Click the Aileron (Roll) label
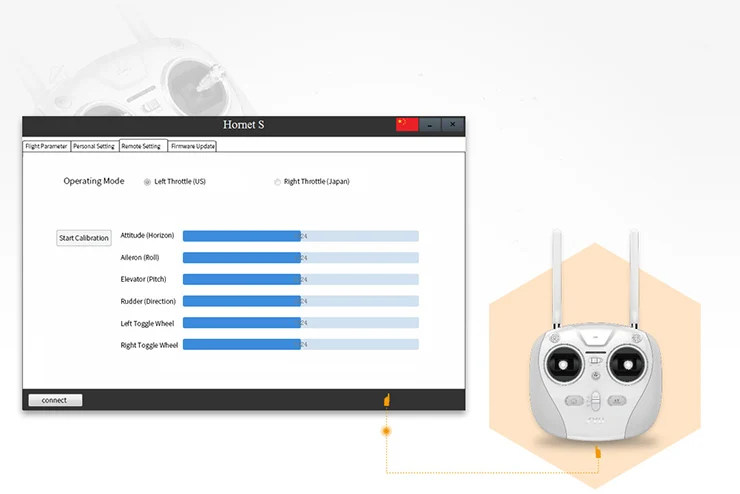Image resolution: width=740 pixels, height=494 pixels. click(x=140, y=258)
